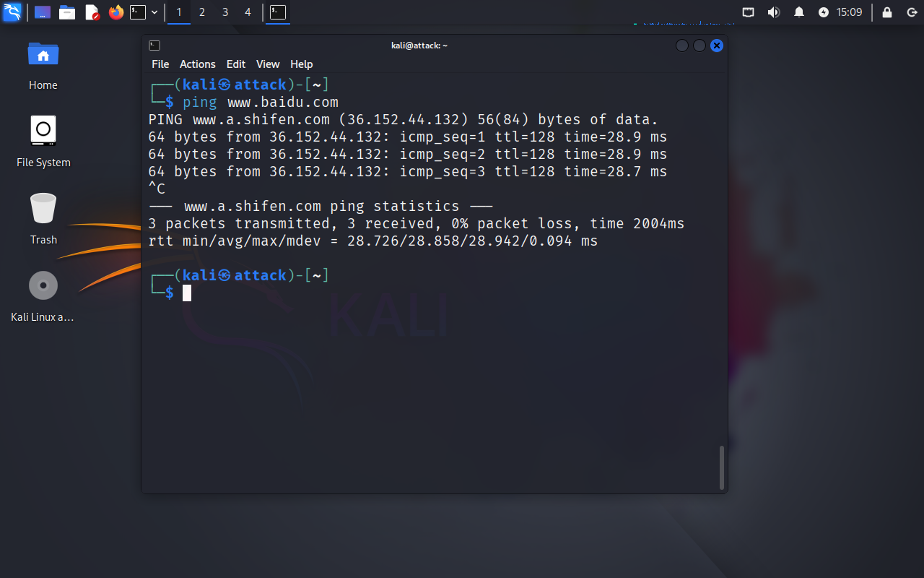Screen dimensions: 924x578
Task: Click the icmp_seq=3 ping reply line
Action: tap(408, 171)
